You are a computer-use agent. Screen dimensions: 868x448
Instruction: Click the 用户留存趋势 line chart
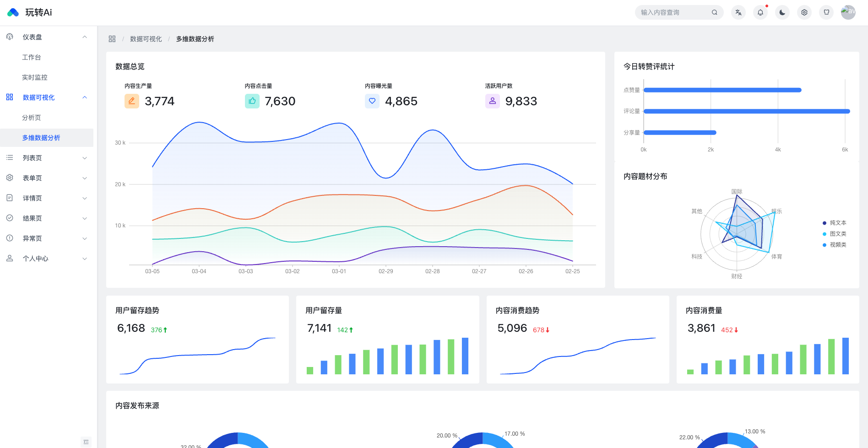tap(197, 356)
